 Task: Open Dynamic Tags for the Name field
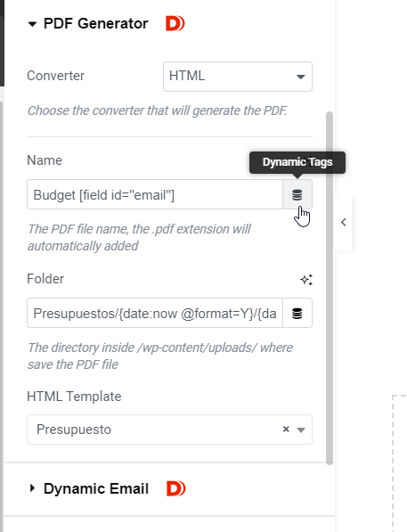point(297,194)
